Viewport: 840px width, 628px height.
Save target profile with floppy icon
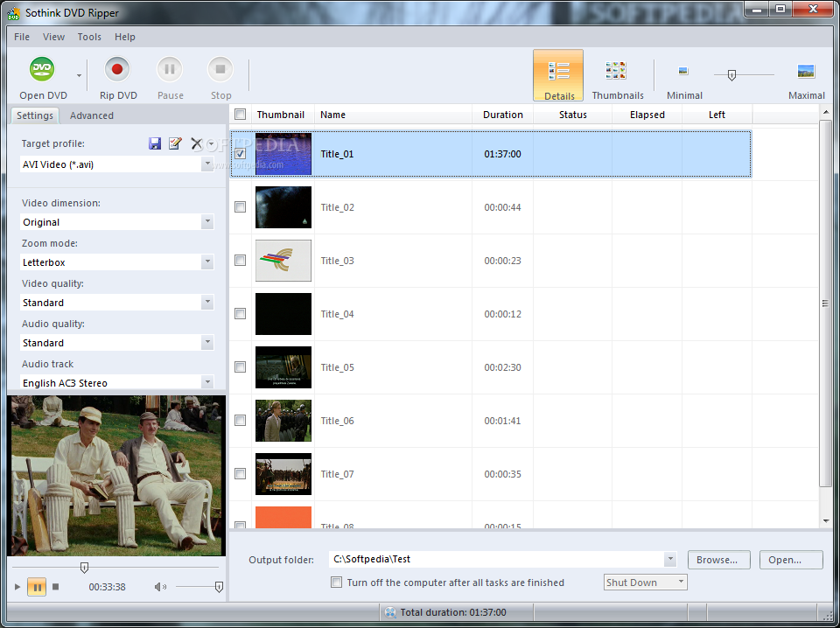(x=155, y=143)
